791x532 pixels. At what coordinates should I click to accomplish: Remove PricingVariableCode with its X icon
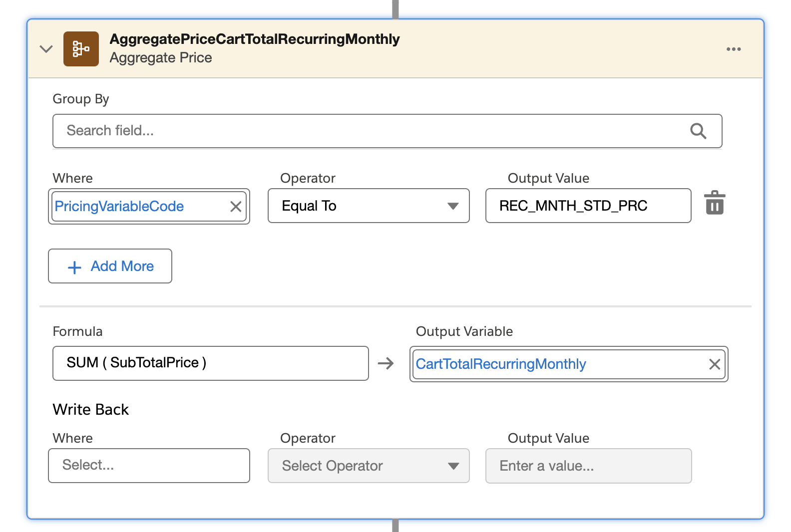(236, 207)
